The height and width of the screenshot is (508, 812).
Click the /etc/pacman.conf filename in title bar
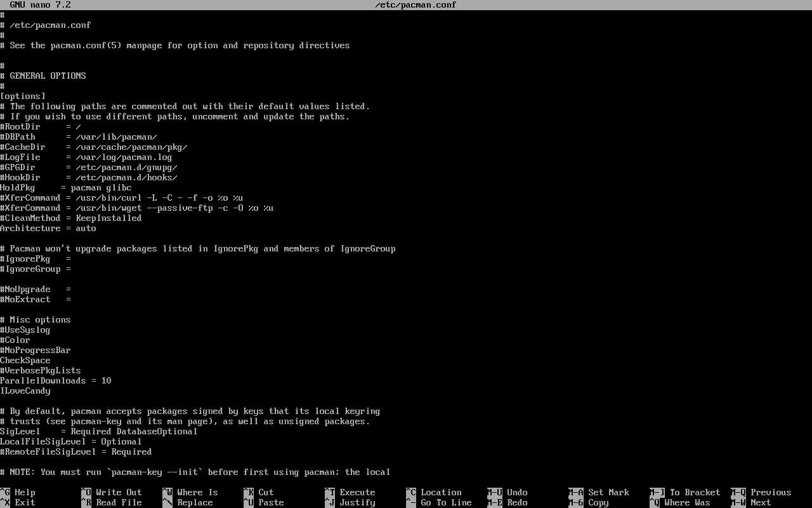416,4
